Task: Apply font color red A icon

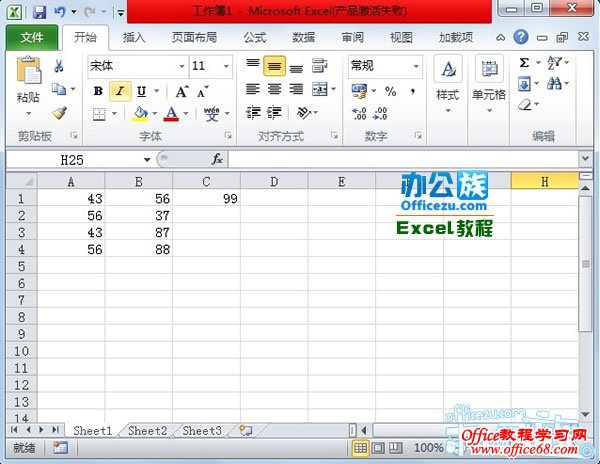Action: tap(171, 114)
